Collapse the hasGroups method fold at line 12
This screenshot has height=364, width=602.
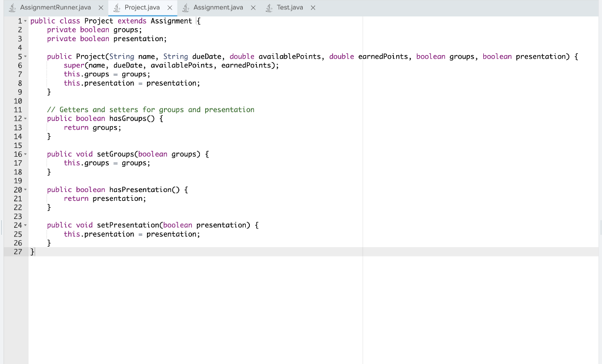(x=25, y=119)
